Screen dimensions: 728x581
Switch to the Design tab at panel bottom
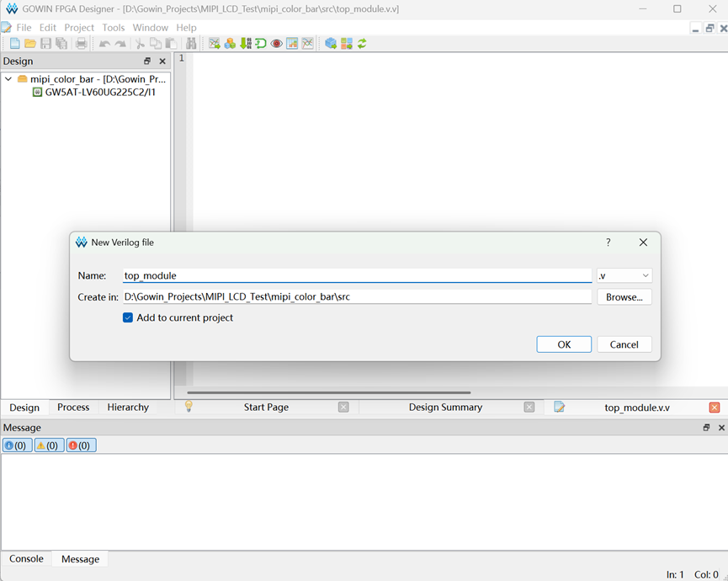24,408
